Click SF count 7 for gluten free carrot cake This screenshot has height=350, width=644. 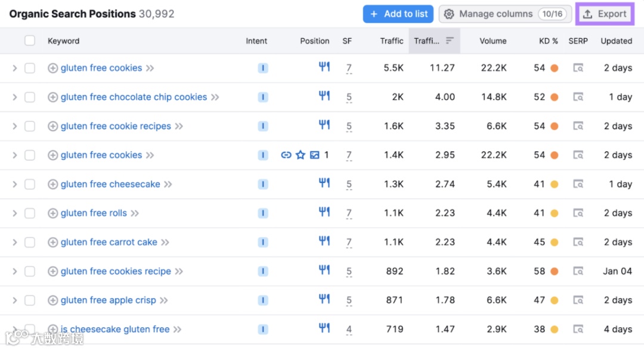(349, 242)
